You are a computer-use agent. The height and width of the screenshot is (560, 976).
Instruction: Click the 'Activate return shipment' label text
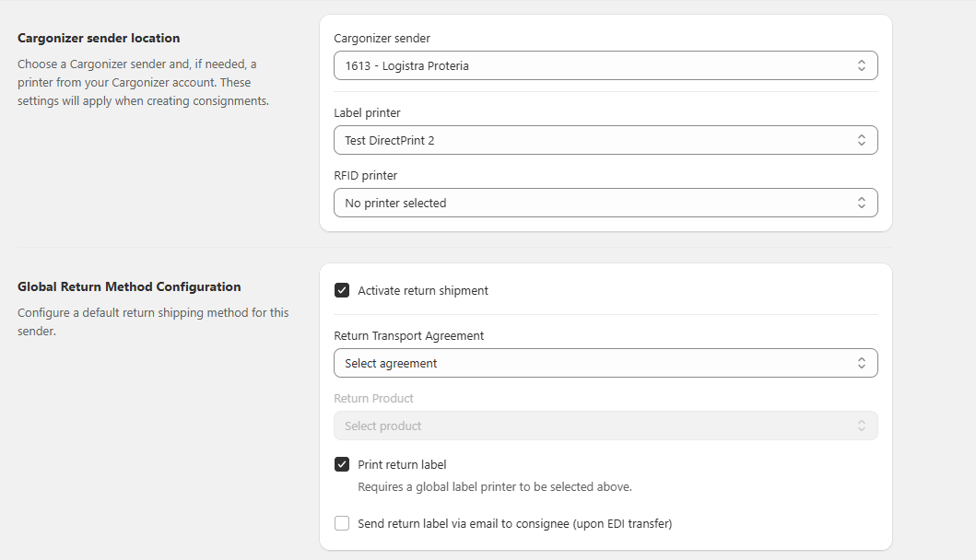[423, 290]
